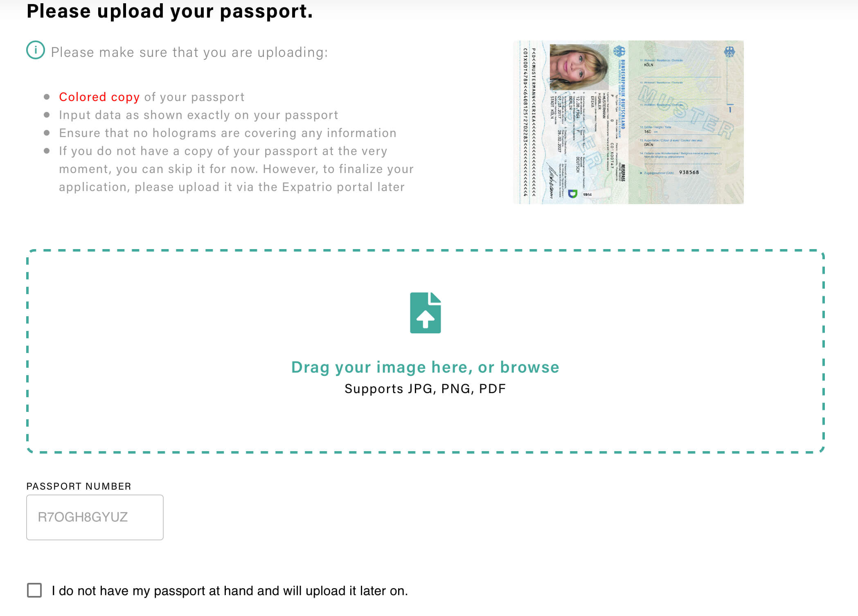The width and height of the screenshot is (858, 616).
Task: Click the green file upload icon
Action: click(425, 313)
